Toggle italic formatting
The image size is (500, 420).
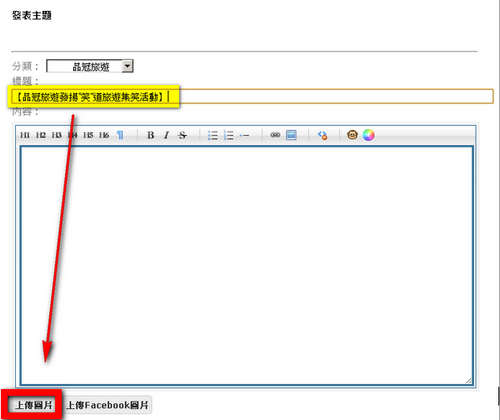point(166,135)
